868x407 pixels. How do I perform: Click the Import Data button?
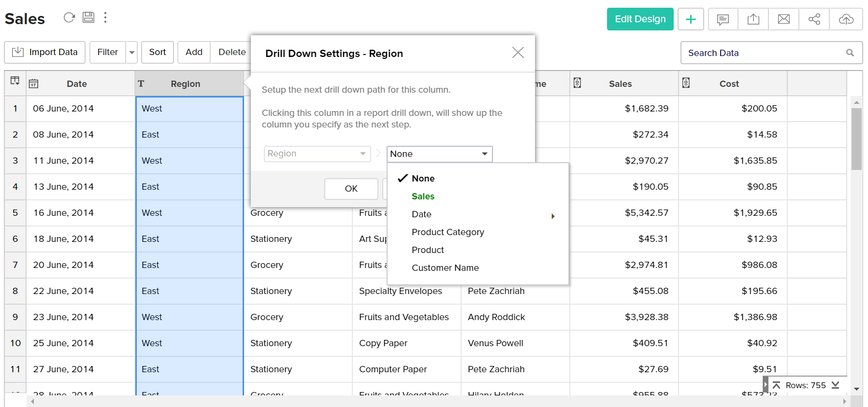point(45,52)
